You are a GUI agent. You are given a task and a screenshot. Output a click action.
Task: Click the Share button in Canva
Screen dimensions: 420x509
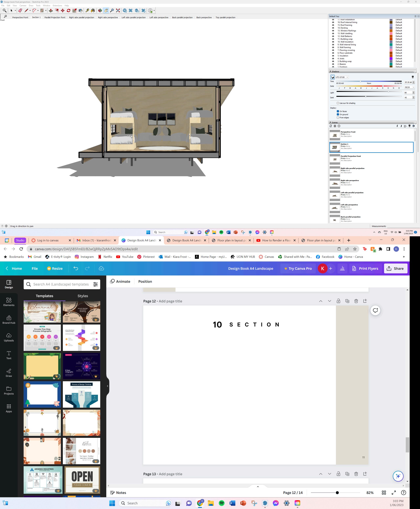tap(395, 268)
